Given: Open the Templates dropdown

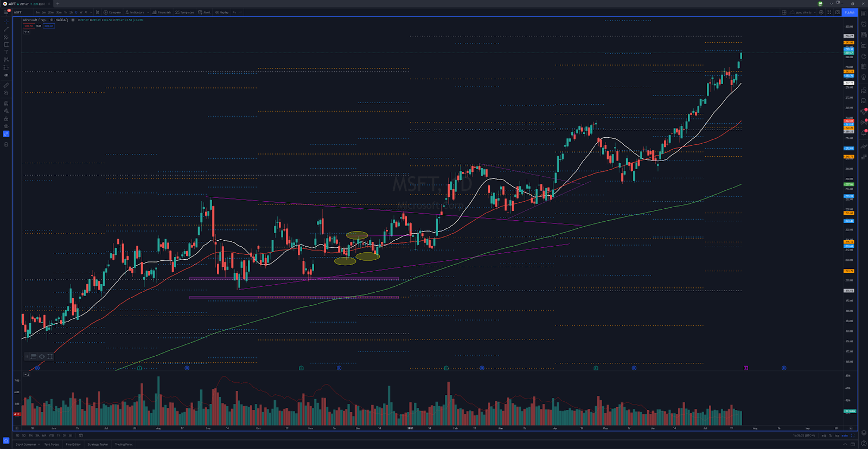Looking at the screenshot, I should pyautogui.click(x=184, y=12).
